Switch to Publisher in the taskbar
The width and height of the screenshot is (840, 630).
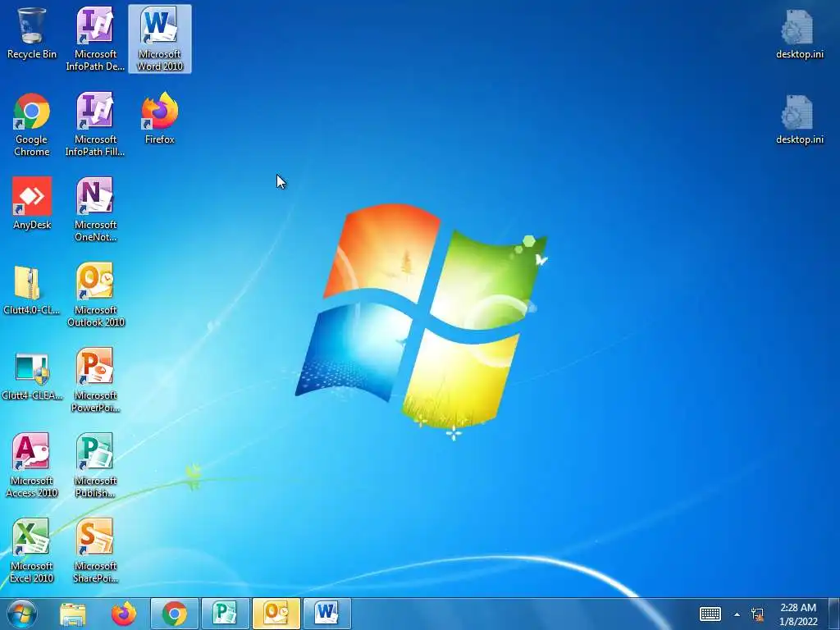coord(225,614)
